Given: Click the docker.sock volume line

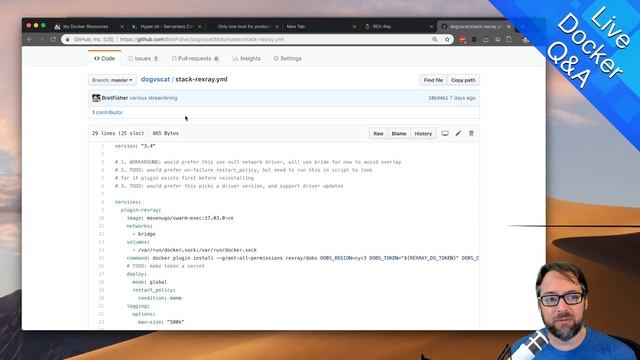Looking at the screenshot, I should (x=195, y=250).
